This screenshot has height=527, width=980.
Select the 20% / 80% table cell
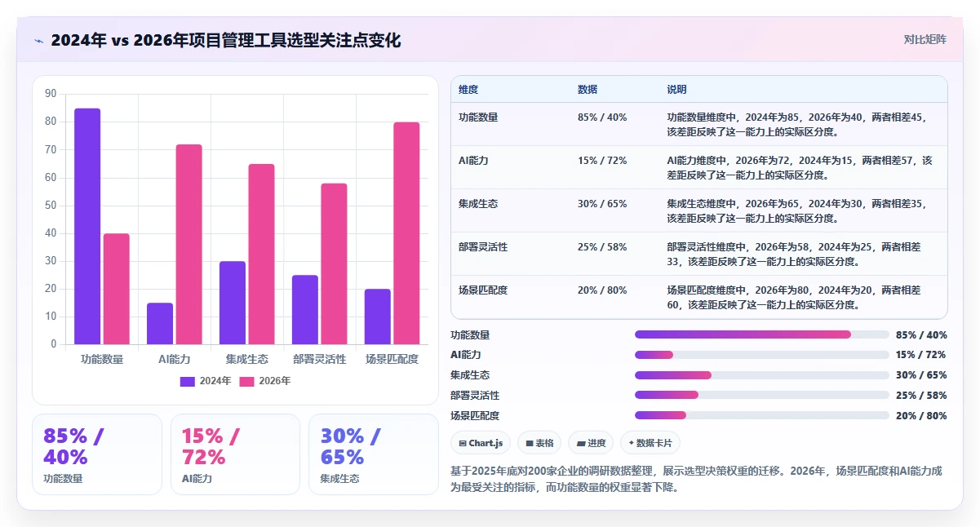tap(602, 290)
